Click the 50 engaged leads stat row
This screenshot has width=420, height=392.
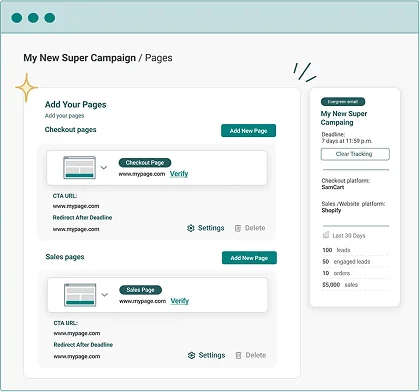click(355, 262)
